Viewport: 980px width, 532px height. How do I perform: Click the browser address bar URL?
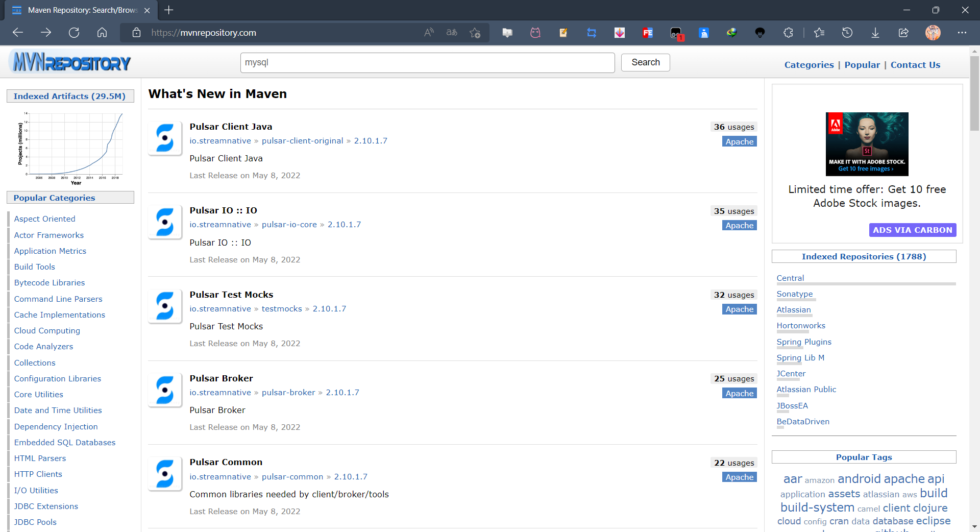click(x=204, y=33)
